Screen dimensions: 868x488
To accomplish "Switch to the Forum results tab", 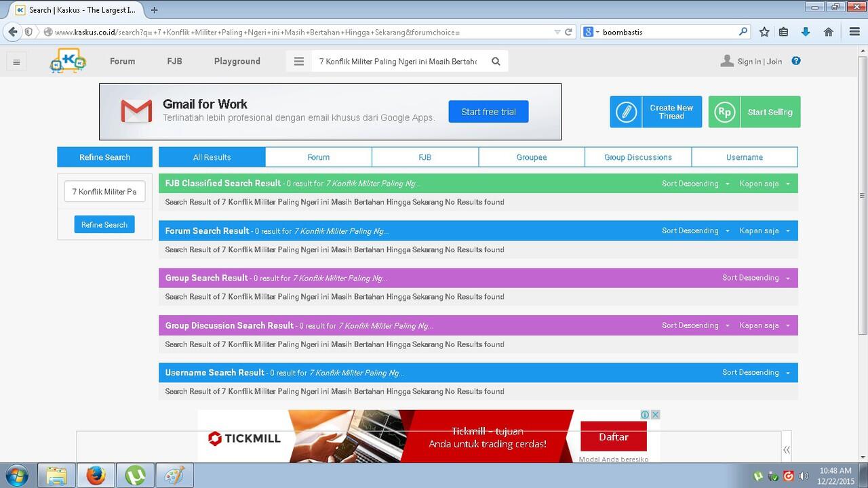I will 319,157.
